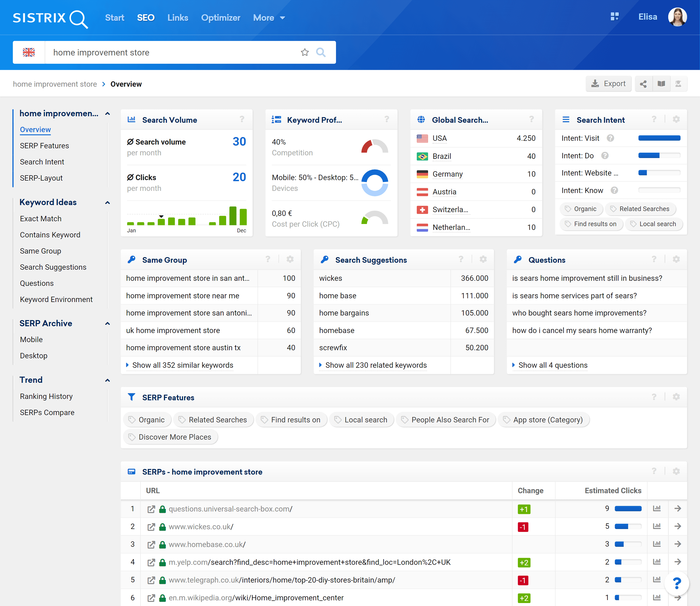Click help icon beside Intent: Do
This screenshot has width=700, height=606.
(x=605, y=156)
